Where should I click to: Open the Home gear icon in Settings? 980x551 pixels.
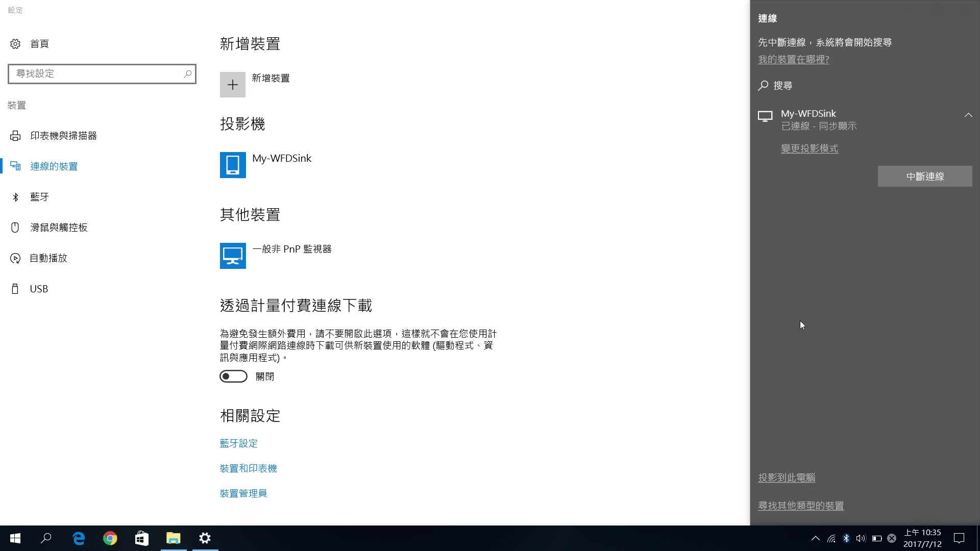pyautogui.click(x=15, y=44)
